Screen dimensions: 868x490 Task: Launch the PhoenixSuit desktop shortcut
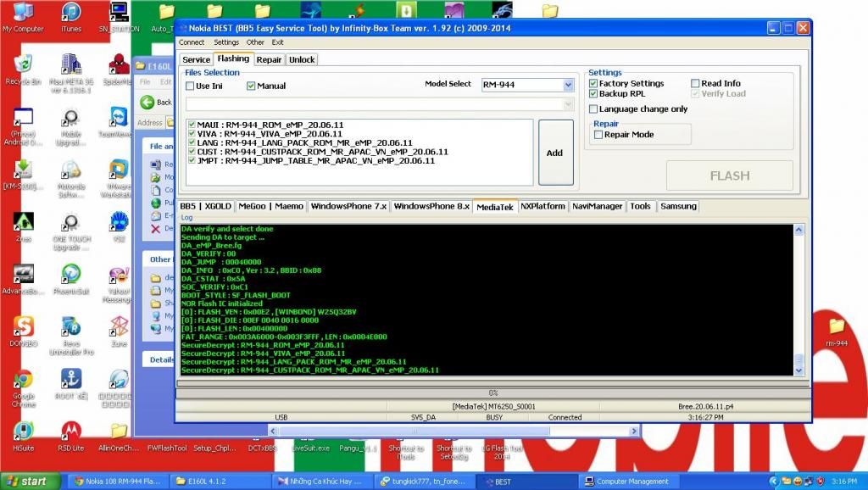coord(71,280)
